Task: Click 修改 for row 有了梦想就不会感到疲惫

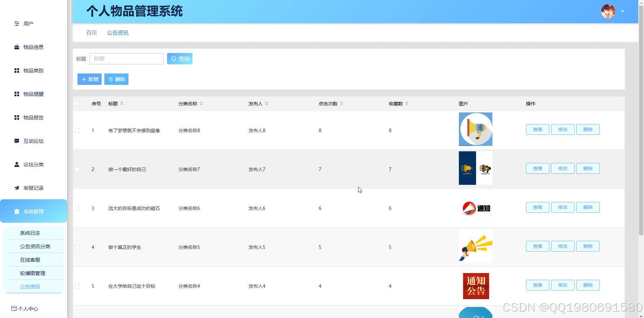Action: coord(563,129)
